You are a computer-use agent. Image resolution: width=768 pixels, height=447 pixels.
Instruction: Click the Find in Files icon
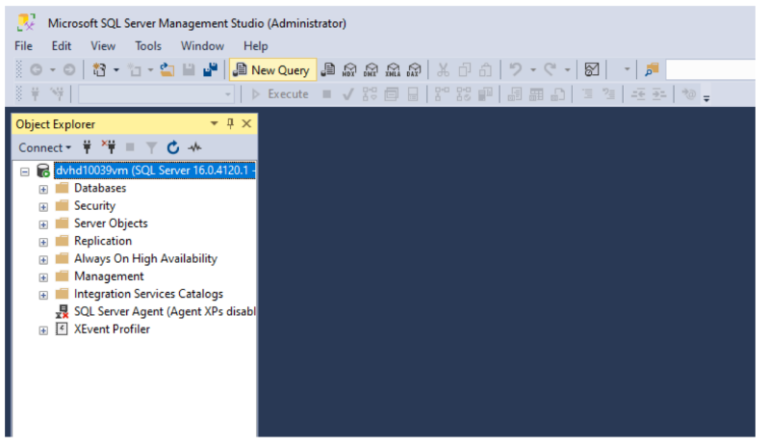651,70
